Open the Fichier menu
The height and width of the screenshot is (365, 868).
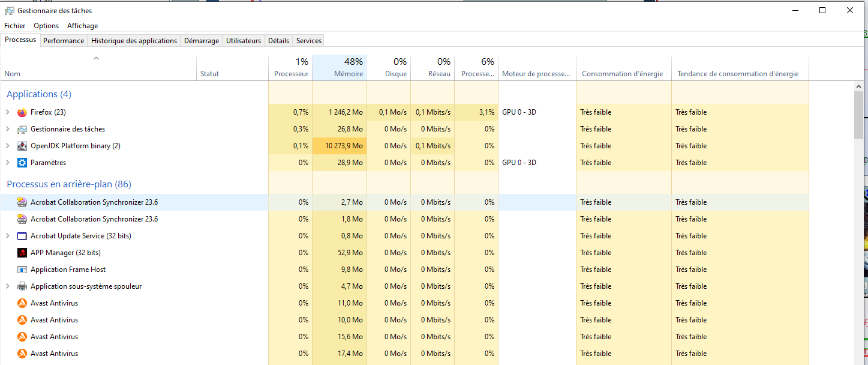coord(15,26)
